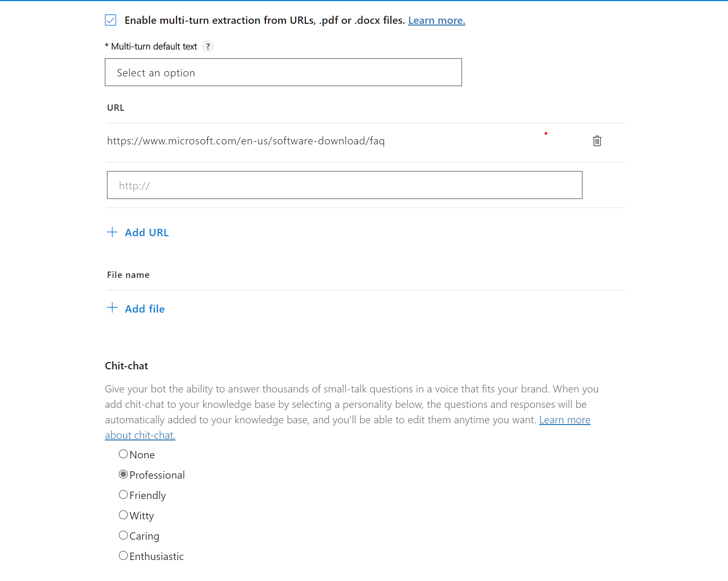Viewport: 728px width, 581px height.
Task: Select the None chit-chat option
Action: coord(123,454)
